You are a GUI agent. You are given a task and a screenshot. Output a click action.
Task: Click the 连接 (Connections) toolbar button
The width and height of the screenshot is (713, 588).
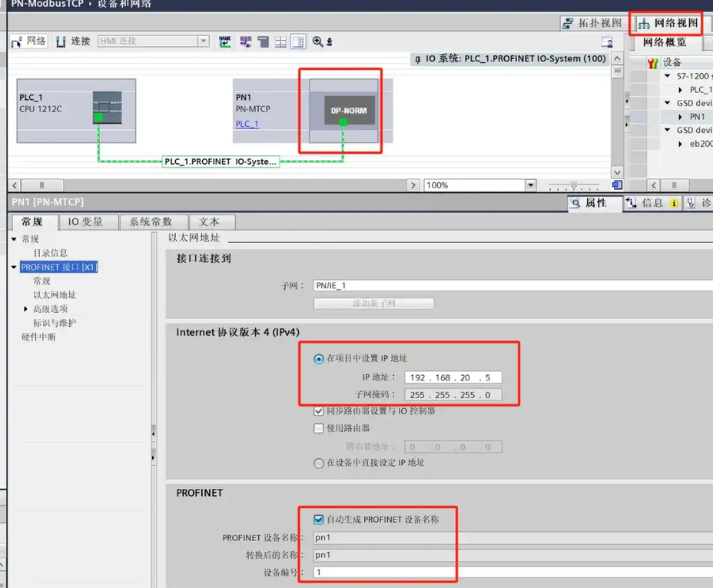pos(73,42)
